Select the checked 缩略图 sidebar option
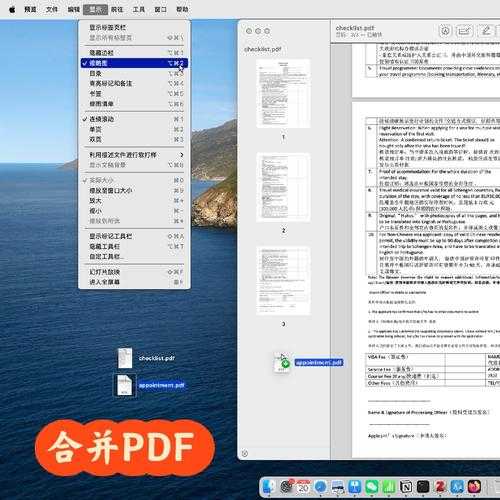500x500 pixels. [134, 63]
